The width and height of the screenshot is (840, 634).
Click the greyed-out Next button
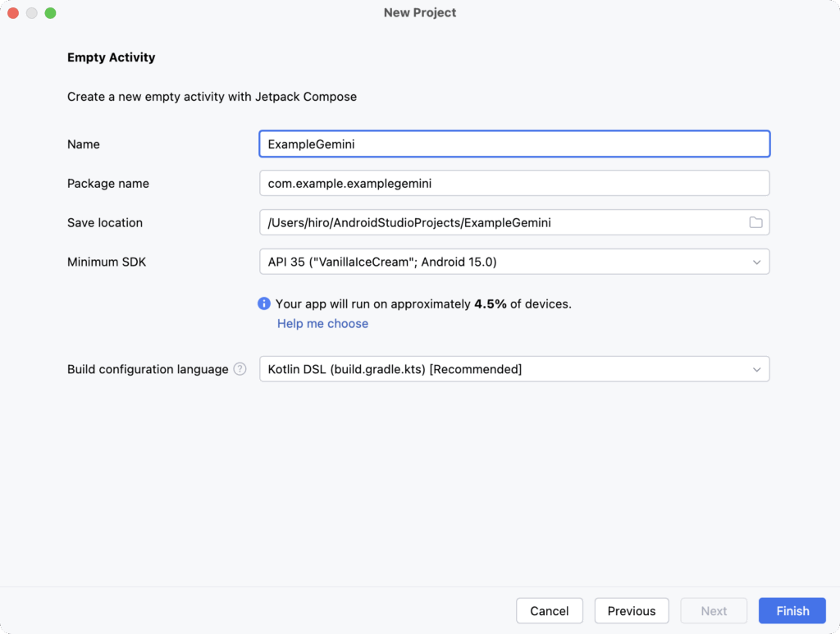pyautogui.click(x=714, y=611)
